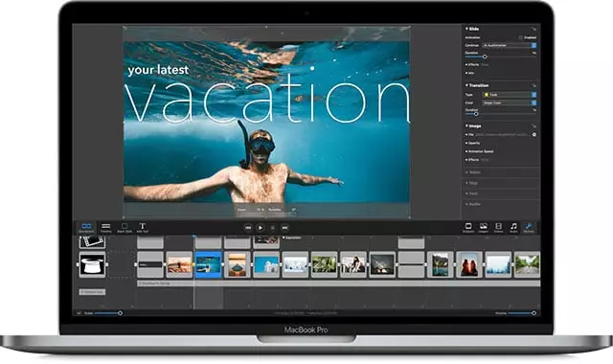Image resolution: width=613 pixels, height=364 pixels.
Task: Collapse the Image section
Action: tap(466, 125)
